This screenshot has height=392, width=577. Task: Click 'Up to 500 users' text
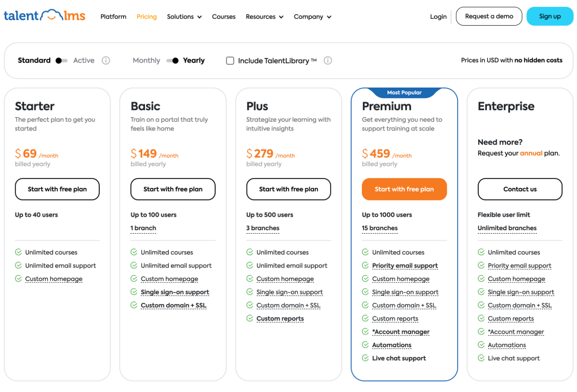[x=270, y=215]
